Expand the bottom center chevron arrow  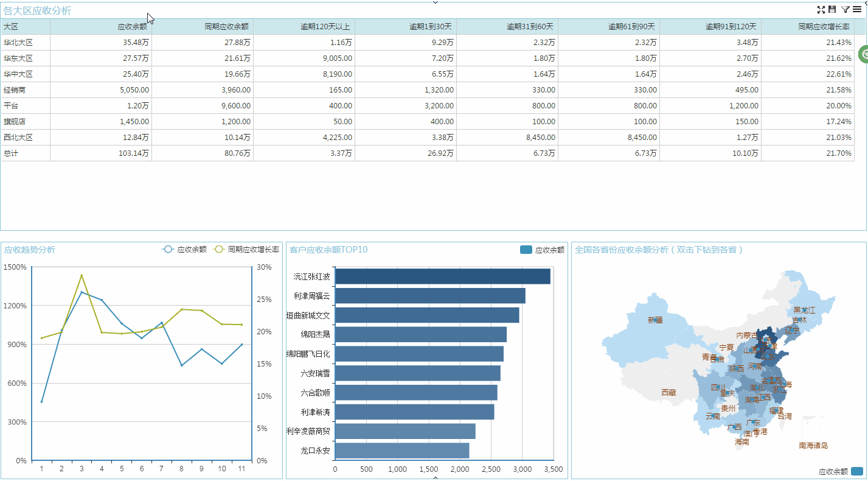[435, 478]
